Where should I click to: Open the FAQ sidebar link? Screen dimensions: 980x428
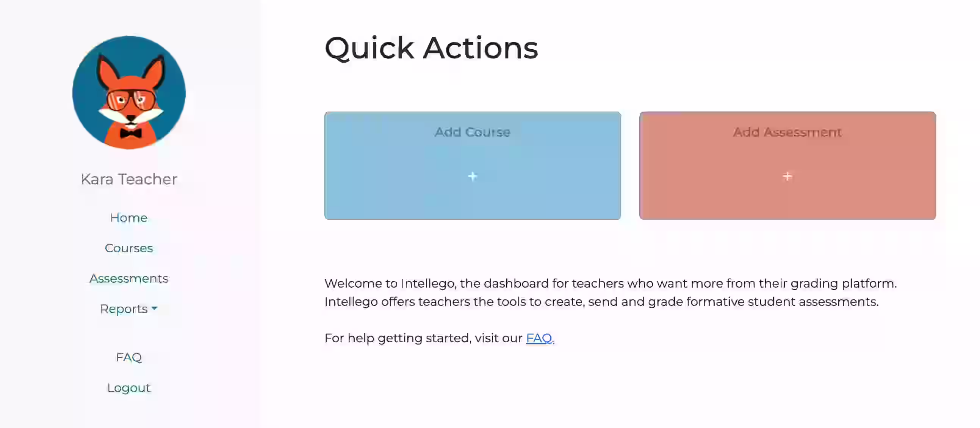[128, 357]
